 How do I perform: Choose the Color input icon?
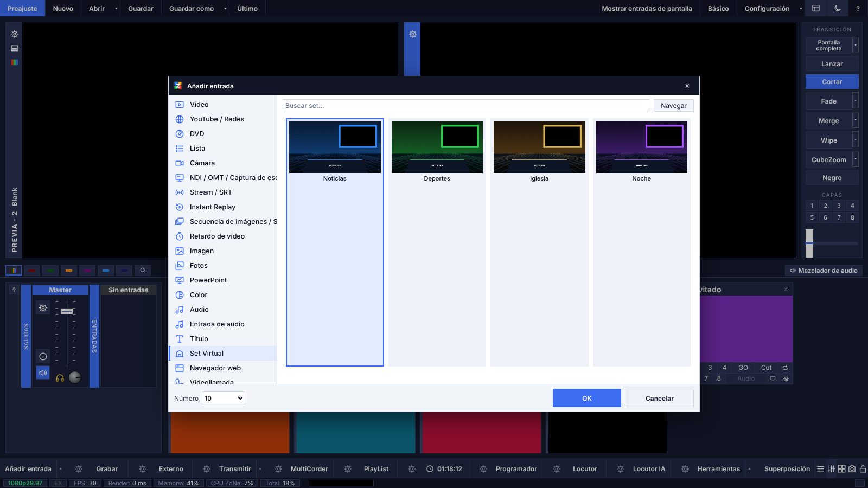[x=180, y=295]
